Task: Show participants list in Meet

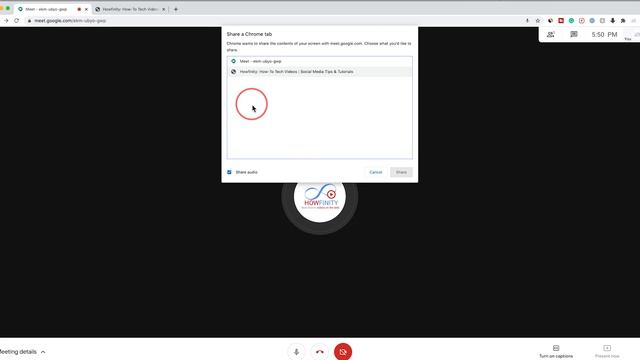Action: [x=551, y=35]
